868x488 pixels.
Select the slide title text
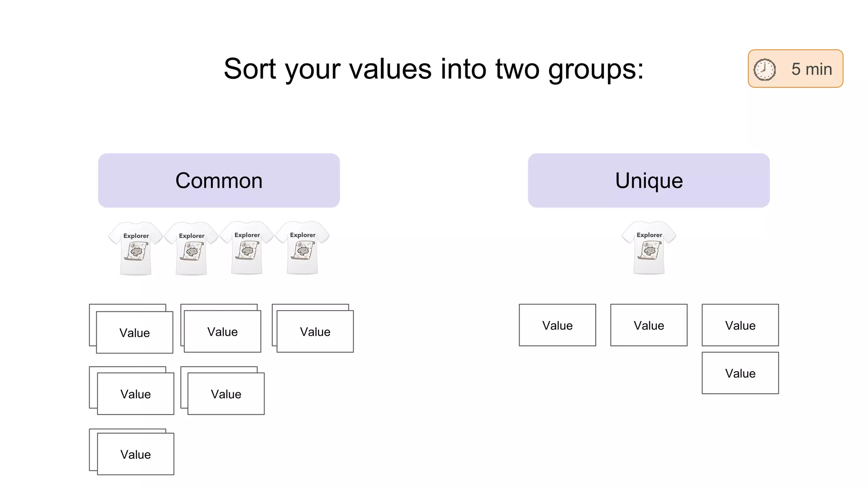coord(434,69)
